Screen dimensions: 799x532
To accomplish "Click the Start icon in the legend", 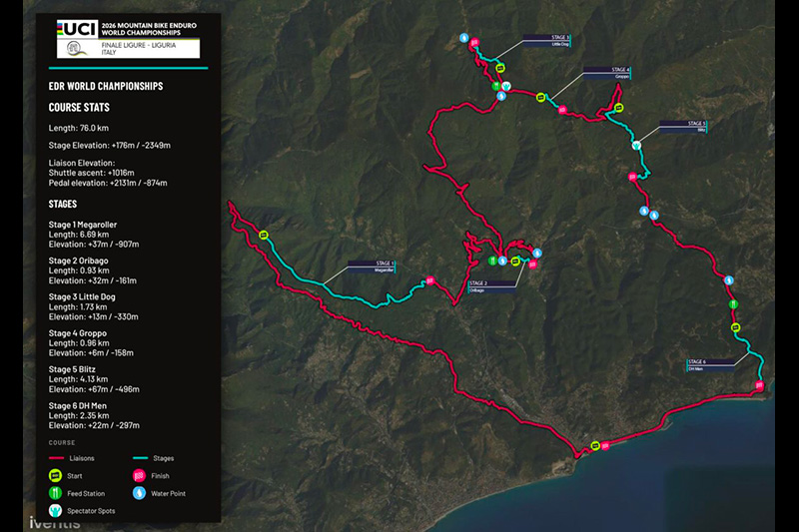I will (x=55, y=476).
